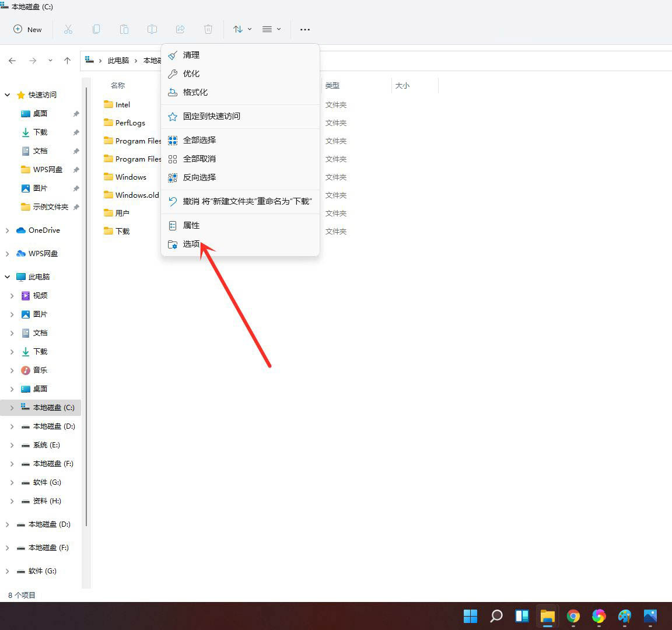The width and height of the screenshot is (672, 630).
Task: Open the See more ellipsis toolbar icon
Action: (x=304, y=29)
